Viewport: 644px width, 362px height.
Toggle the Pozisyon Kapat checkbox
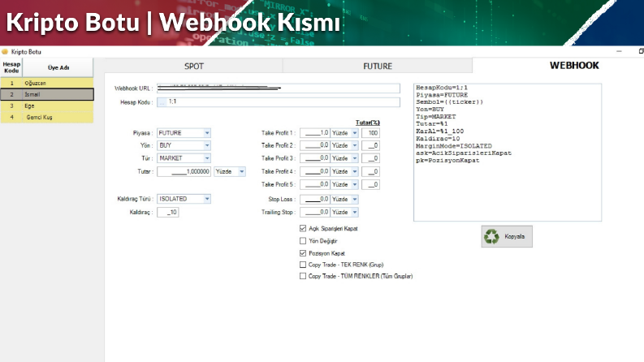pyautogui.click(x=303, y=253)
